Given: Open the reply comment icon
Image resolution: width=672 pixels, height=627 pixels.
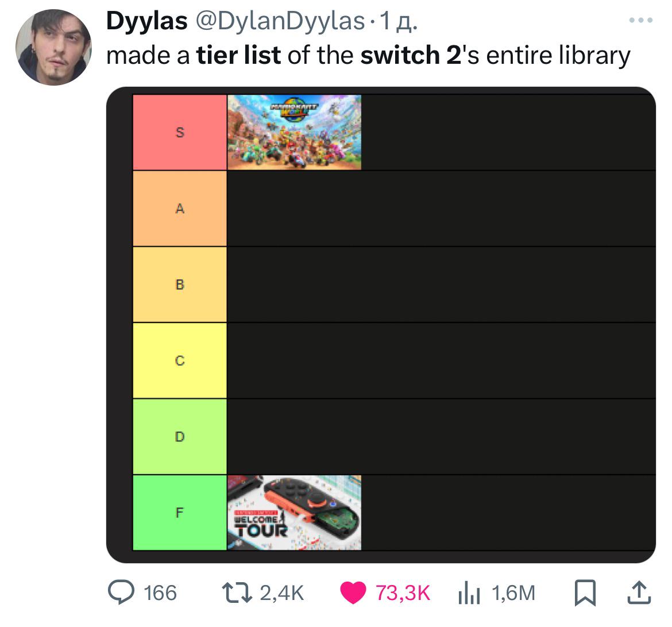Looking at the screenshot, I should [121, 593].
